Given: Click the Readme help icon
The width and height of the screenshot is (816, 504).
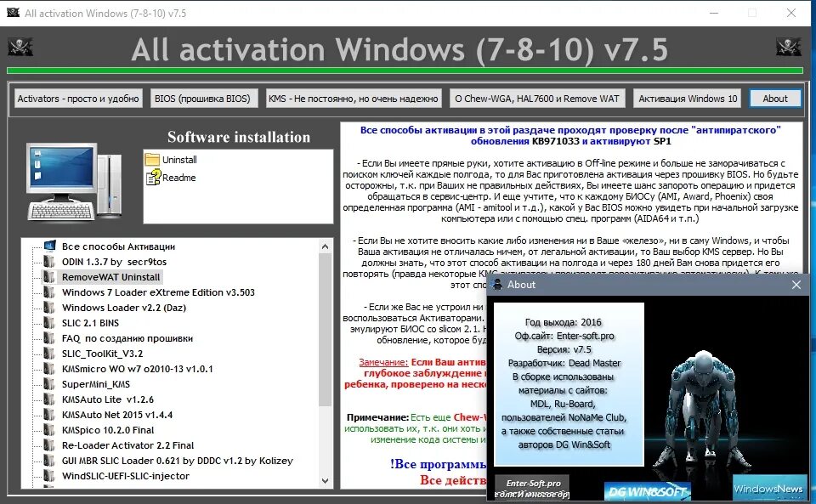Looking at the screenshot, I should (x=153, y=178).
